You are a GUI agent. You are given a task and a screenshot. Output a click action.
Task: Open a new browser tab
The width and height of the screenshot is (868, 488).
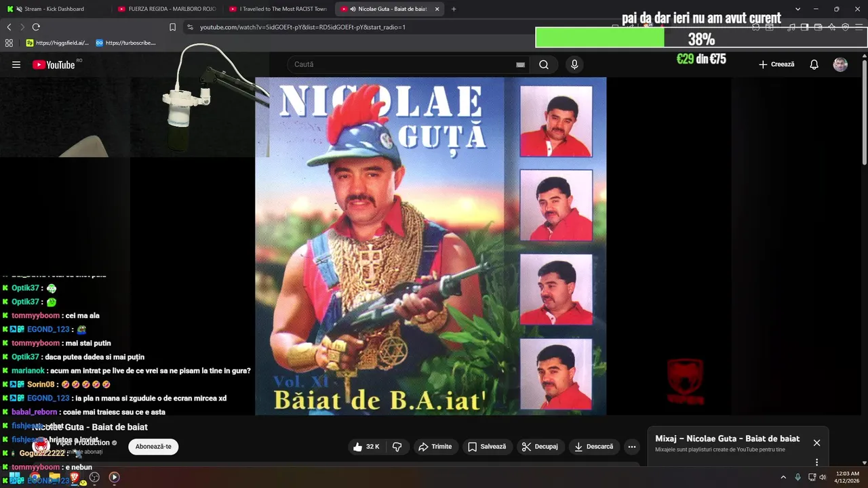[454, 9]
